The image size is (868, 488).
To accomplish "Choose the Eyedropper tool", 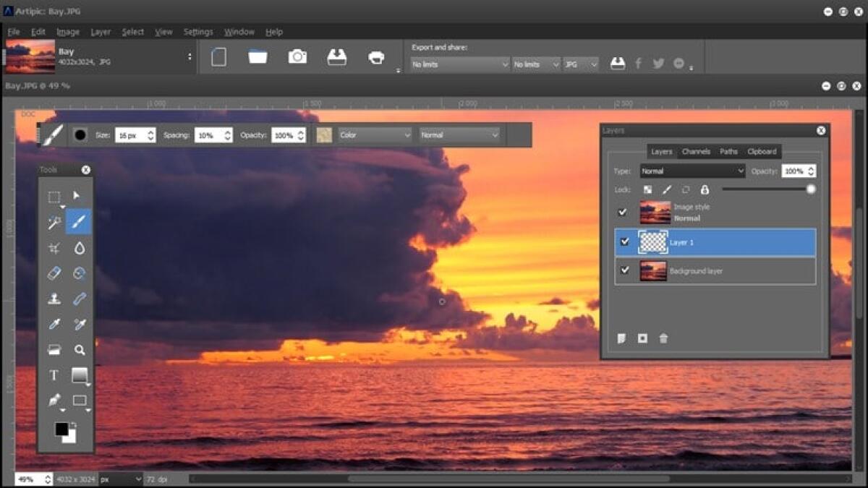I will (x=54, y=324).
